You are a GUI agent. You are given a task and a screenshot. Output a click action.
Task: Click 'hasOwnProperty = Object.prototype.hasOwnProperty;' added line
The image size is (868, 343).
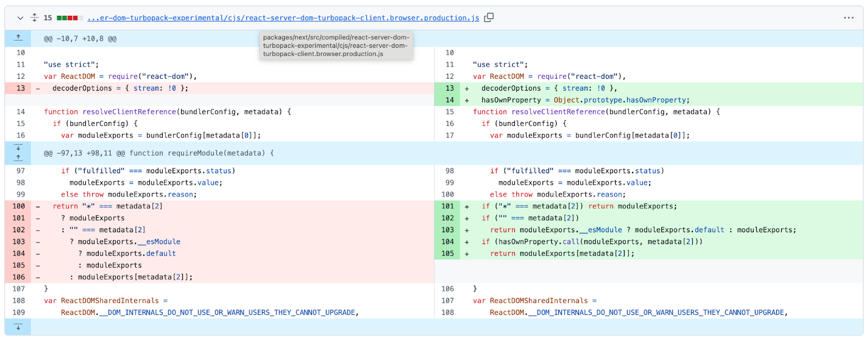pyautogui.click(x=585, y=100)
